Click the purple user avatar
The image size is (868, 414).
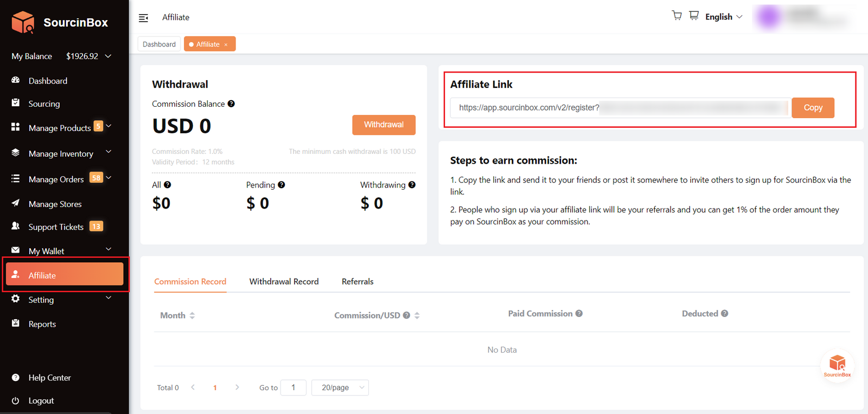click(769, 17)
